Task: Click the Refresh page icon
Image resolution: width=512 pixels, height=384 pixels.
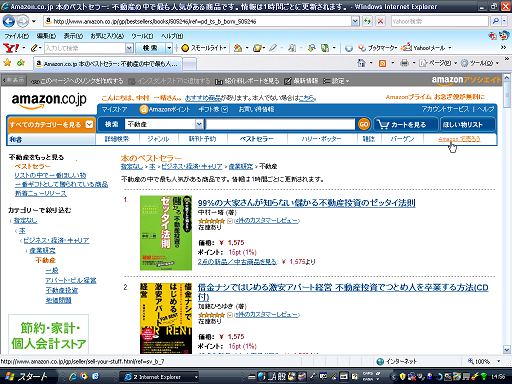Action: 368,22
